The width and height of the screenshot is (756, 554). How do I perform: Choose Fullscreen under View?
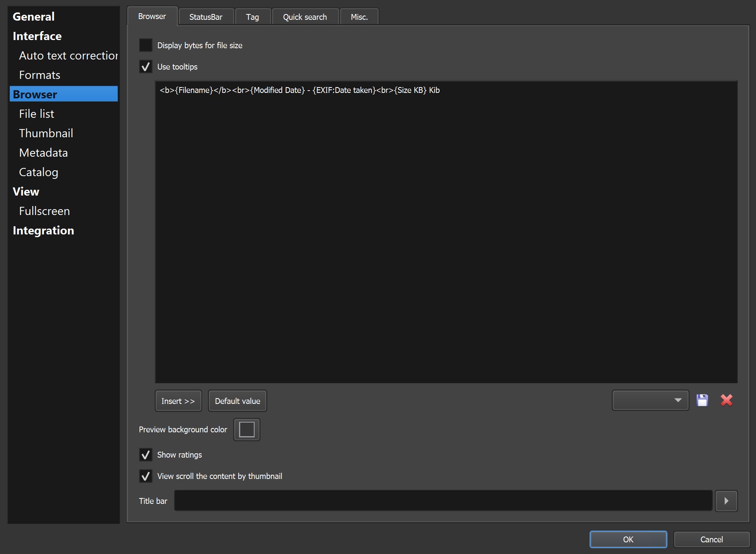pyautogui.click(x=44, y=211)
